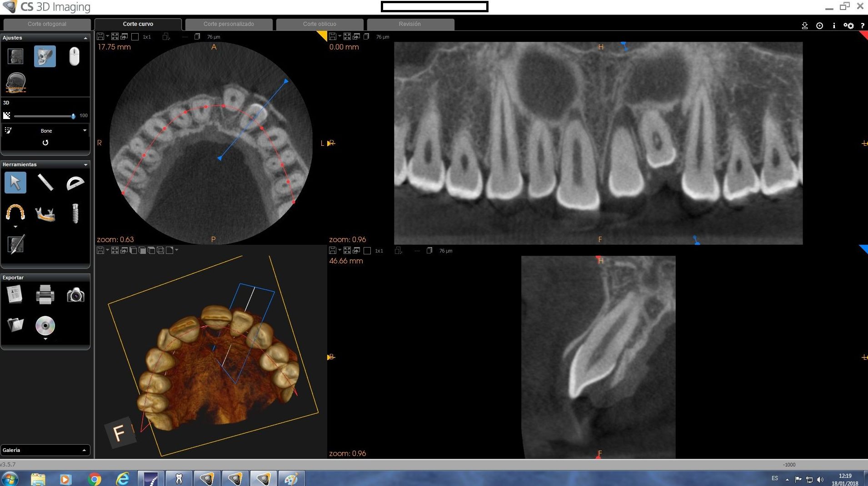Maximize the panoramic view to fullscreen
The height and width of the screenshot is (486, 868).
coord(347,36)
